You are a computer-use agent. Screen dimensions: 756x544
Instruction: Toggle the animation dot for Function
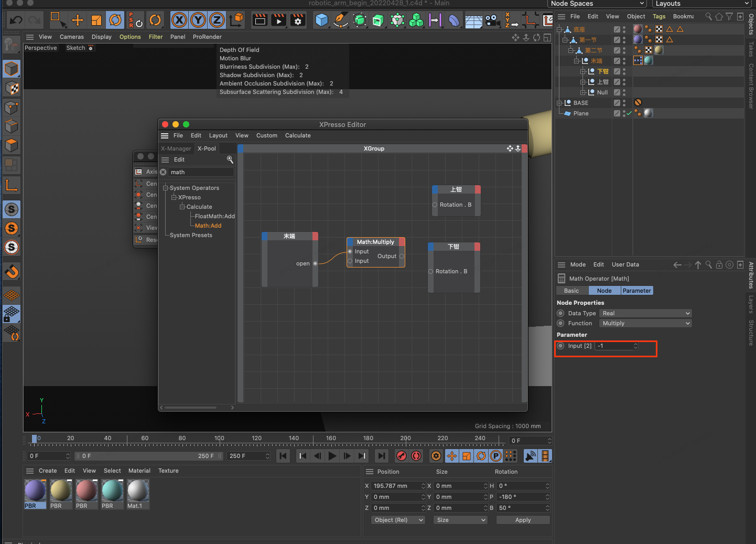[560, 323]
